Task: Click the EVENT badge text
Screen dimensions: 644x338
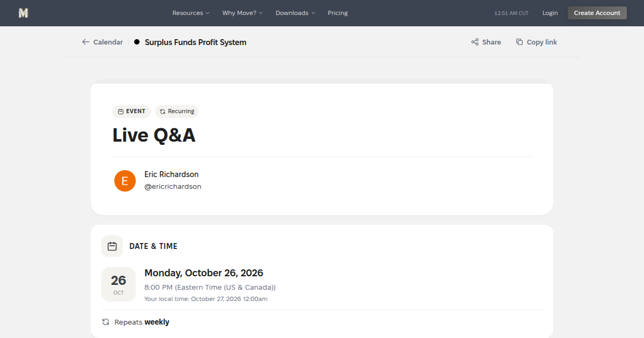Action: tap(136, 112)
